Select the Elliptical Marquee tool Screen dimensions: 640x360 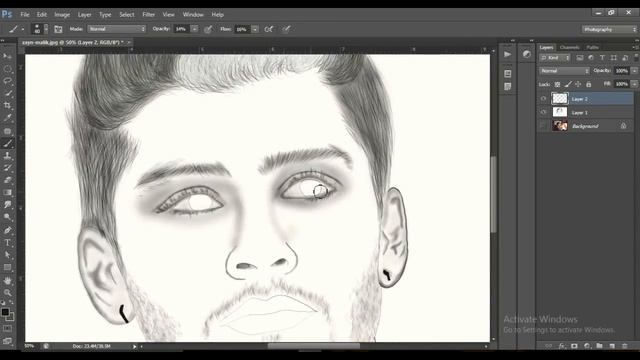[x=7, y=69]
